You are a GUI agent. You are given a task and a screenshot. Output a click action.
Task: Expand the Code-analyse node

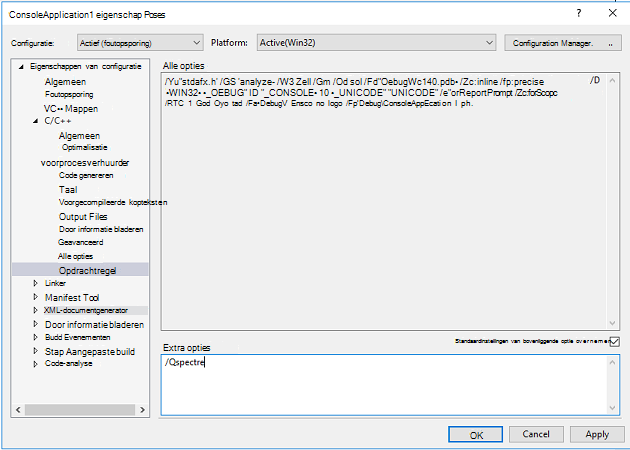(36, 364)
